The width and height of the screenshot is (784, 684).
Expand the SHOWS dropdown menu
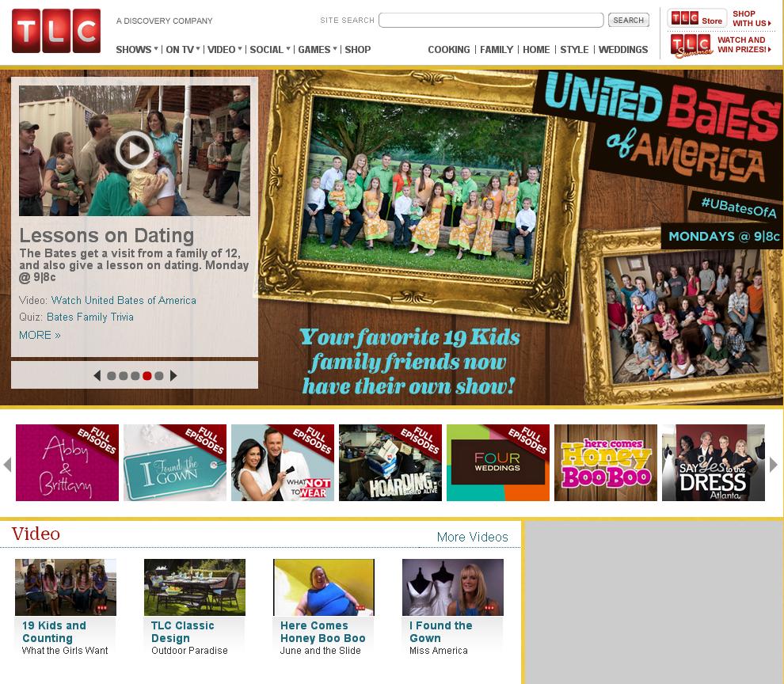click(x=137, y=50)
